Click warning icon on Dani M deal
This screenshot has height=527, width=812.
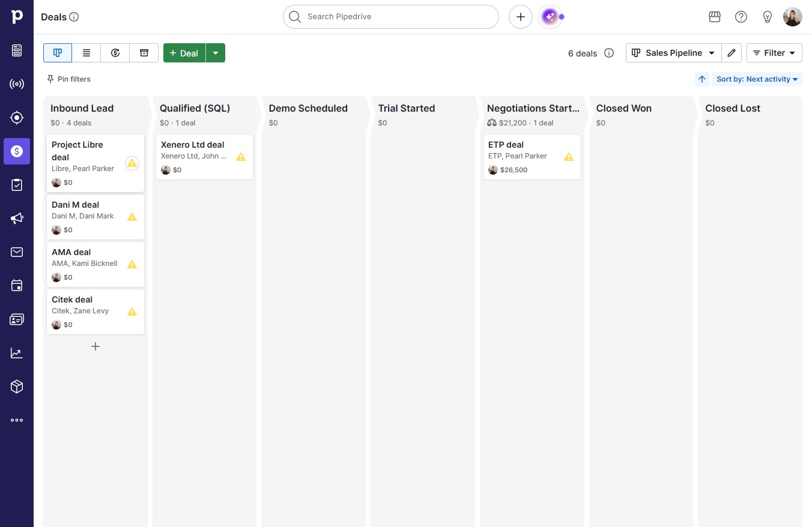coord(132,217)
